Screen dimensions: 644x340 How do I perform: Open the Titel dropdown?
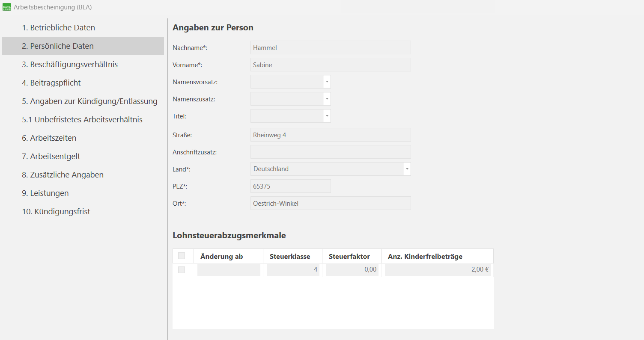click(x=327, y=116)
